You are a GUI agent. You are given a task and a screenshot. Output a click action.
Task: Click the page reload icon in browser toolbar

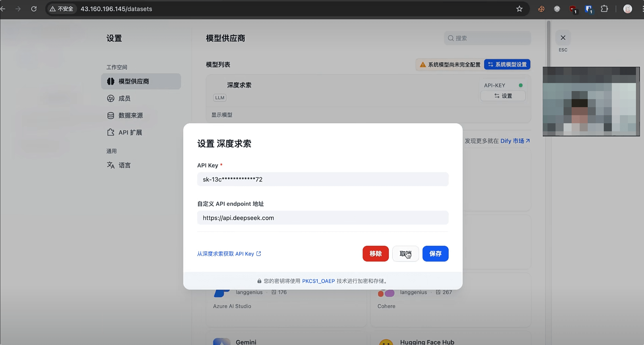[x=34, y=9]
